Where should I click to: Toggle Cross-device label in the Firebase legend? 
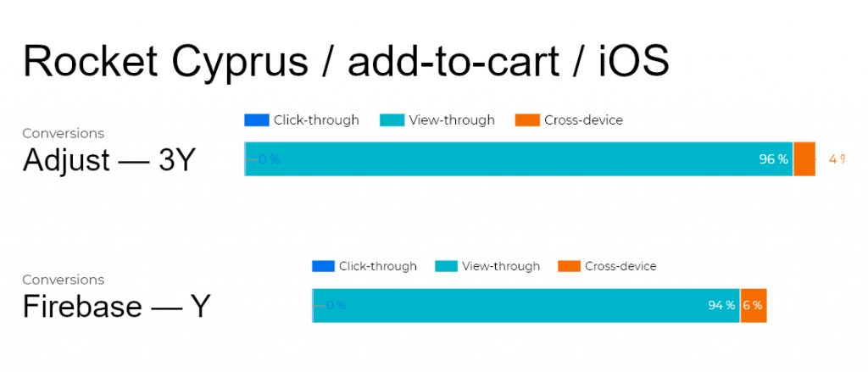(x=620, y=266)
